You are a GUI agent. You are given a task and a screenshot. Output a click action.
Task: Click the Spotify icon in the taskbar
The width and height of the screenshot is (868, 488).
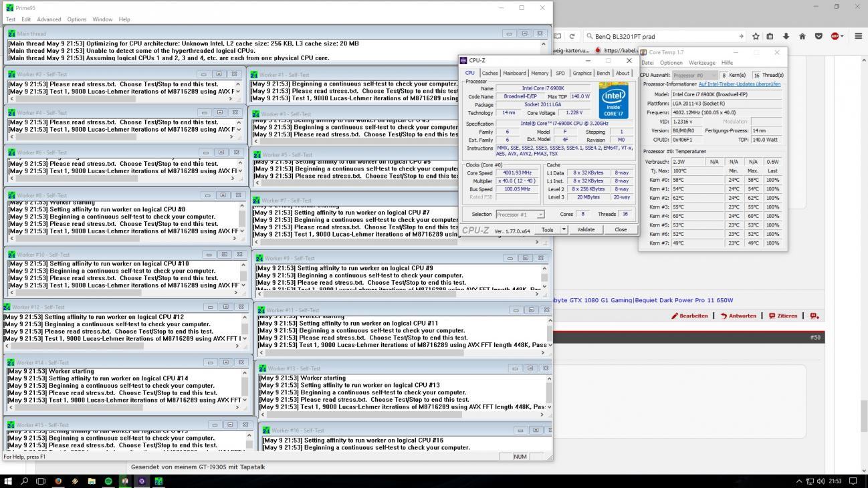point(108,481)
